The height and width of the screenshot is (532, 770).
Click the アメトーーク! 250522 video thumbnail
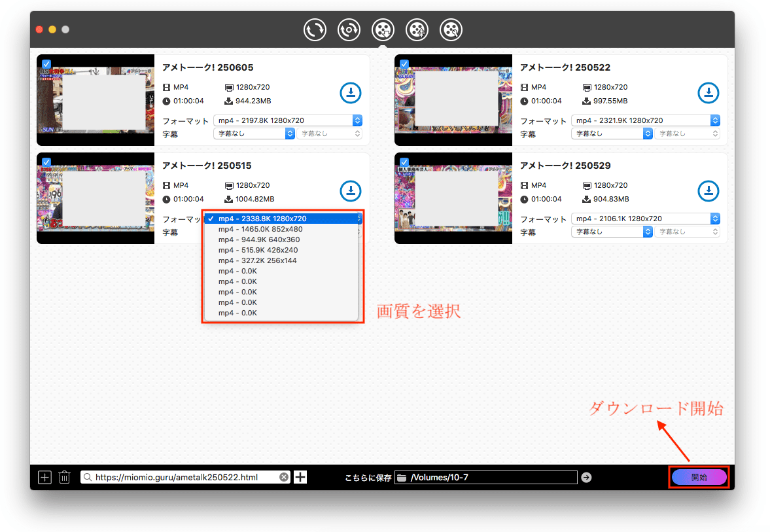[x=453, y=100]
